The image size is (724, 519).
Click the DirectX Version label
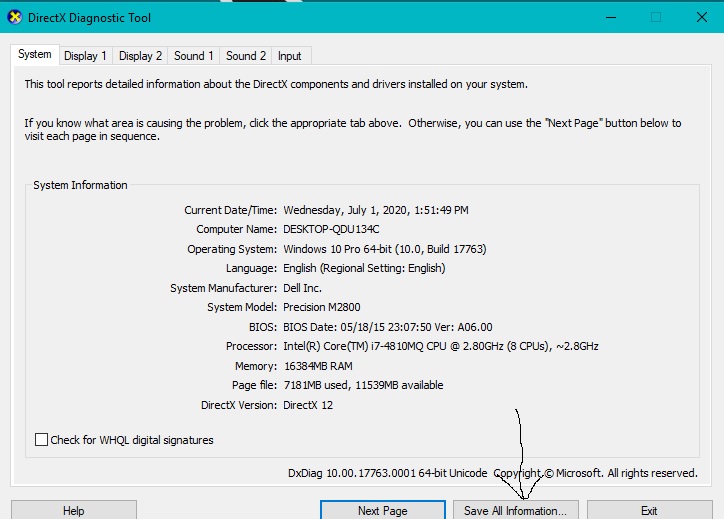239,405
